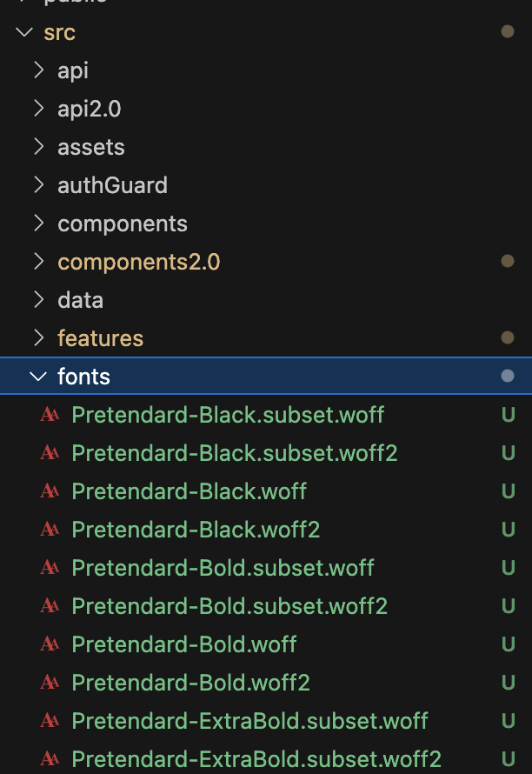Click font icon of Pretendard-Black.woff2
Screen dimensions: 532x774
tap(50, 529)
